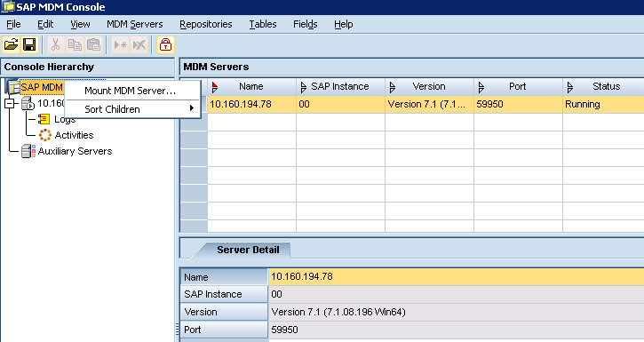Select the Server Detail tab
The image size is (644, 342).
pyautogui.click(x=248, y=250)
